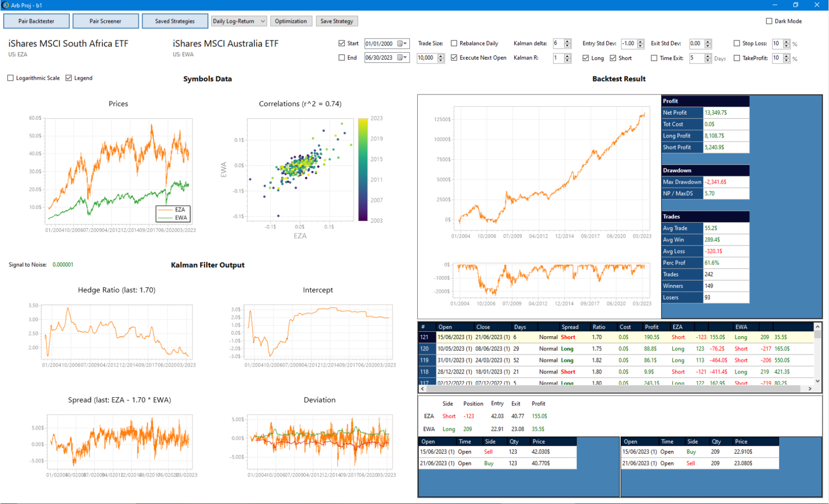This screenshot has height=504, width=829.
Task: Switch to the Pair Screener tab
Action: (105, 21)
